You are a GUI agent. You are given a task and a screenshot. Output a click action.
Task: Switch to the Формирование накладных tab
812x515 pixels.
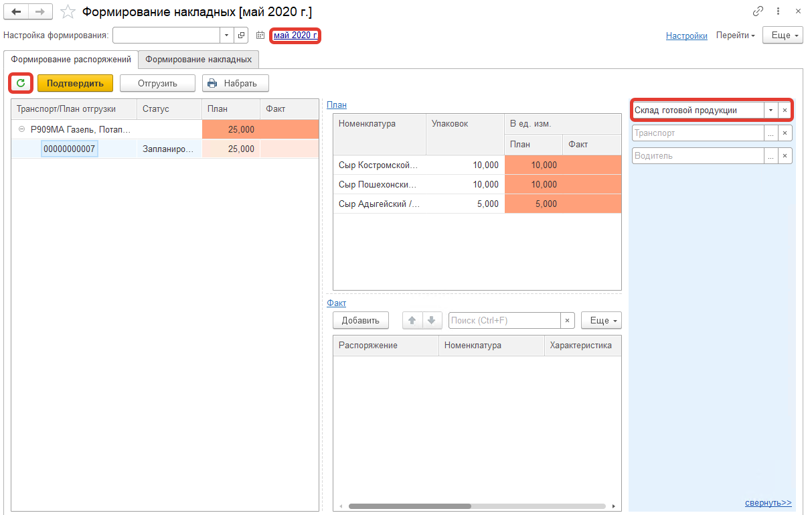point(198,59)
